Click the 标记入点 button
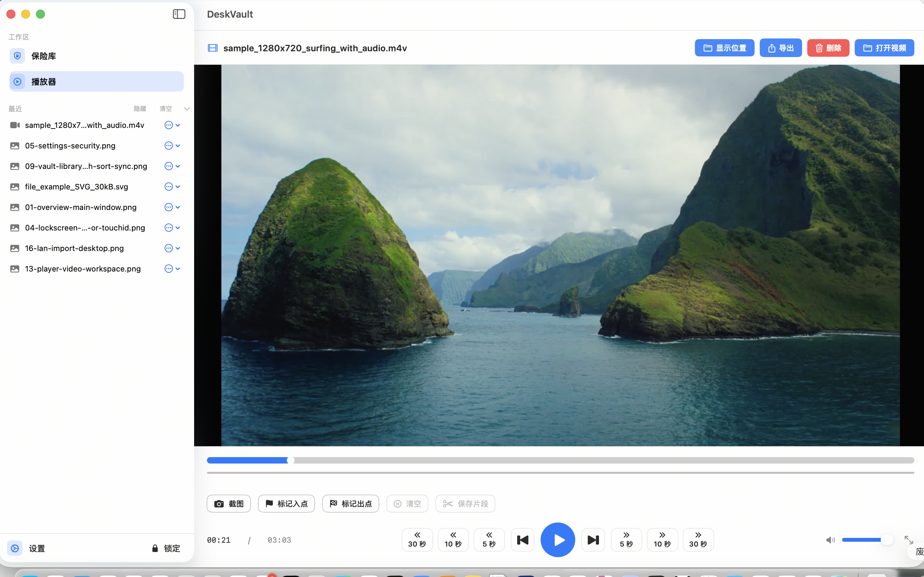Viewport: 924px width, 577px height. click(x=286, y=503)
